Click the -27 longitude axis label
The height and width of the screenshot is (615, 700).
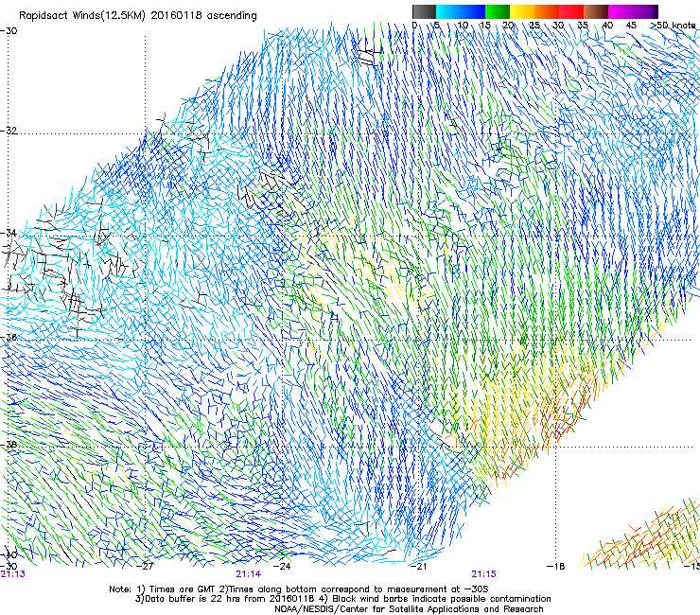pos(145,566)
